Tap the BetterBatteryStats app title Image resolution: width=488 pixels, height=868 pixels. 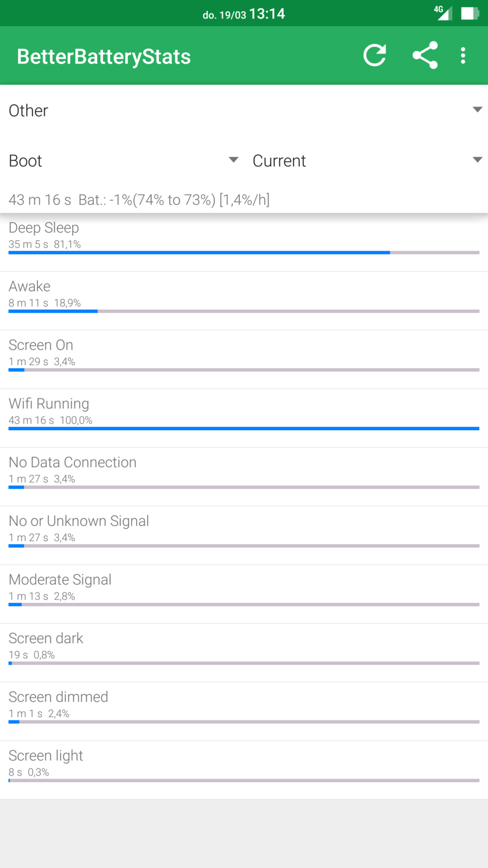[104, 57]
